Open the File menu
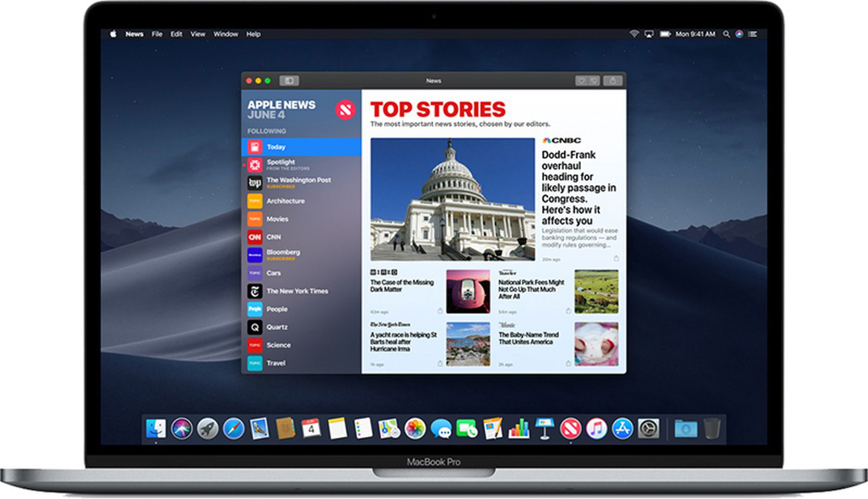This screenshot has height=499, width=868. pyautogui.click(x=157, y=34)
